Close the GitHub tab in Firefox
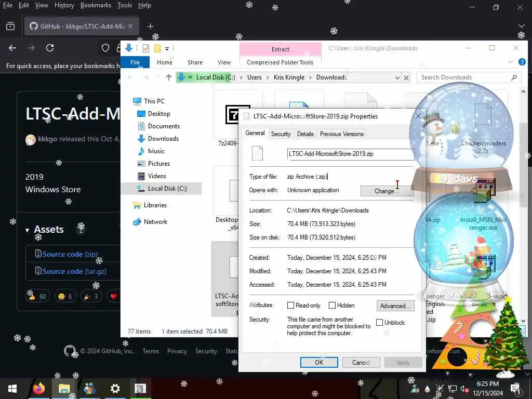The height and width of the screenshot is (399, 532). [130, 26]
